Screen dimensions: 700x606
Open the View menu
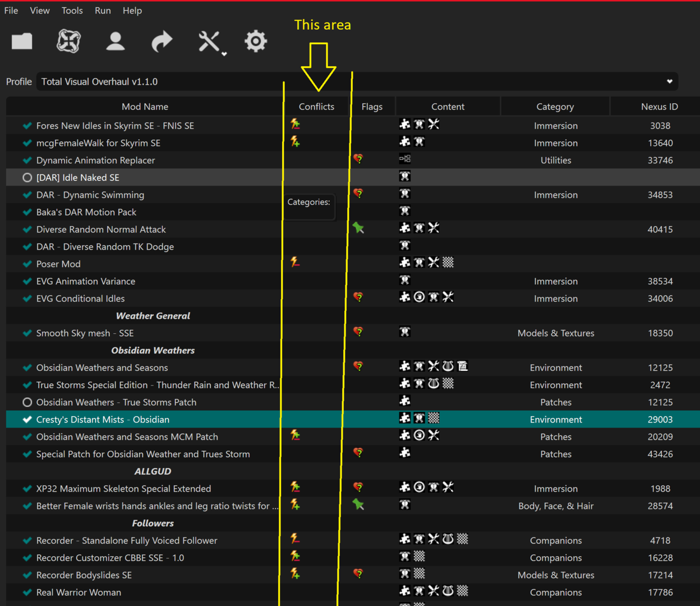[40, 11]
